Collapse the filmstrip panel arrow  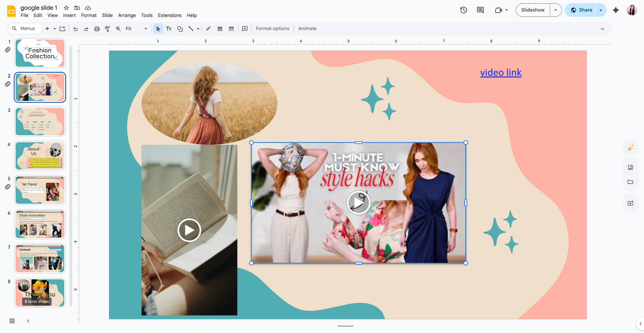coord(28,321)
